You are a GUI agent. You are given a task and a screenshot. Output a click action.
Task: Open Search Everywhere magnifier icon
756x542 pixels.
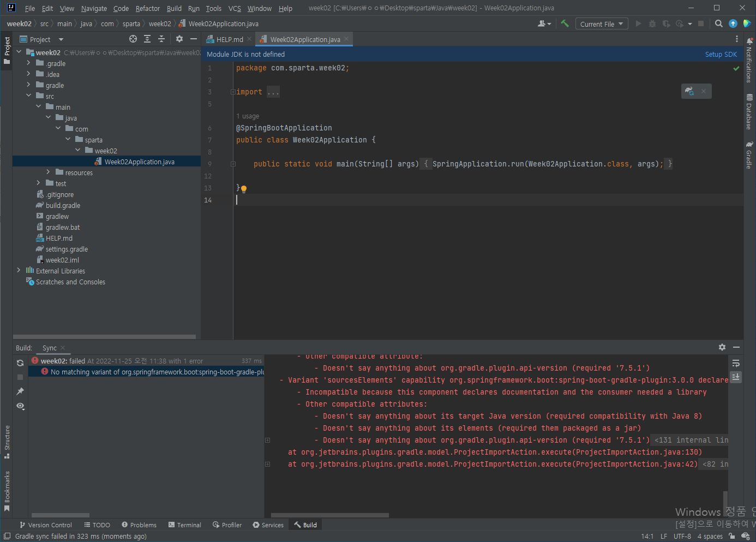(x=719, y=23)
